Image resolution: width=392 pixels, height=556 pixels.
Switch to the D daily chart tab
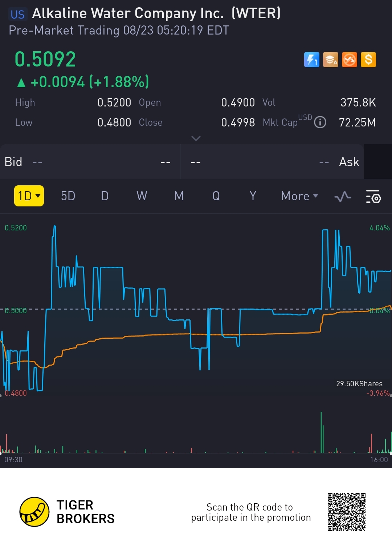coord(105,196)
